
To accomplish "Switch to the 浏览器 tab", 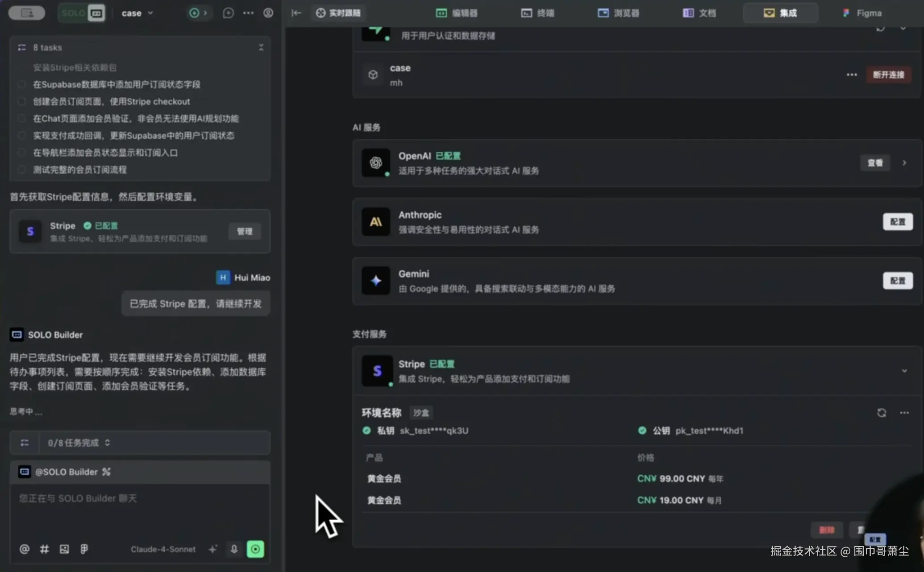I will click(619, 13).
